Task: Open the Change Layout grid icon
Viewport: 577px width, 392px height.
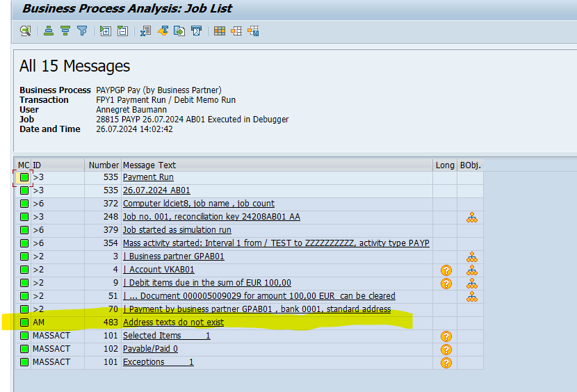Action: [x=220, y=31]
